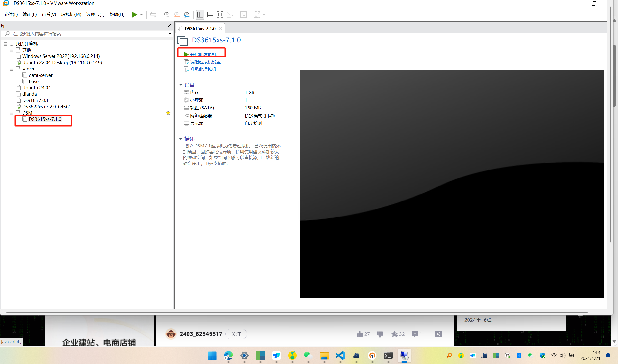Open the console view toolbar icon

click(243, 15)
